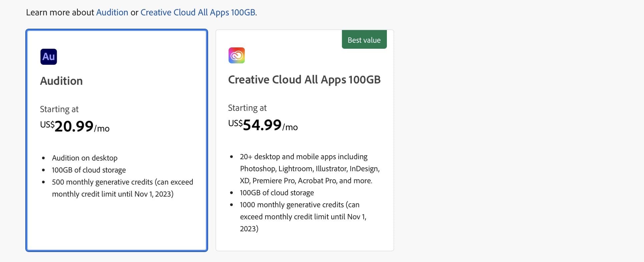This screenshot has width=644, height=262.
Task: Click the Audition Au app icon
Action: pos(49,57)
